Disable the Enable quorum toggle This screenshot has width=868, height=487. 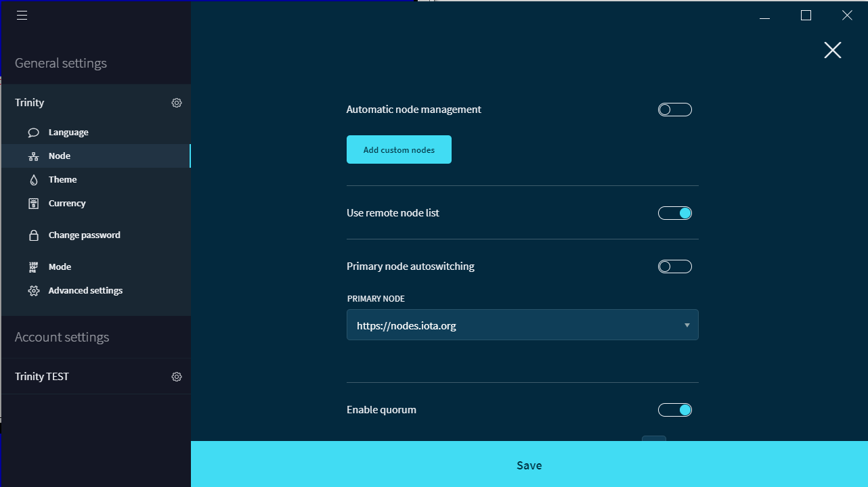[x=674, y=409]
